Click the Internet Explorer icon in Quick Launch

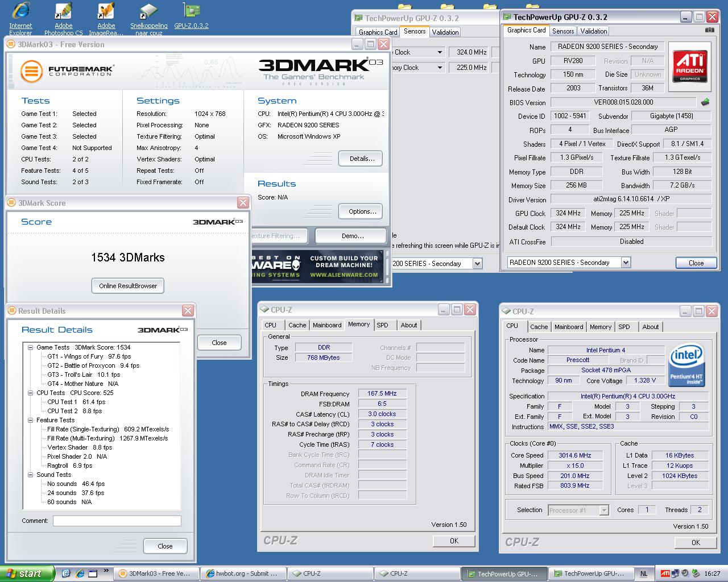[80, 573]
